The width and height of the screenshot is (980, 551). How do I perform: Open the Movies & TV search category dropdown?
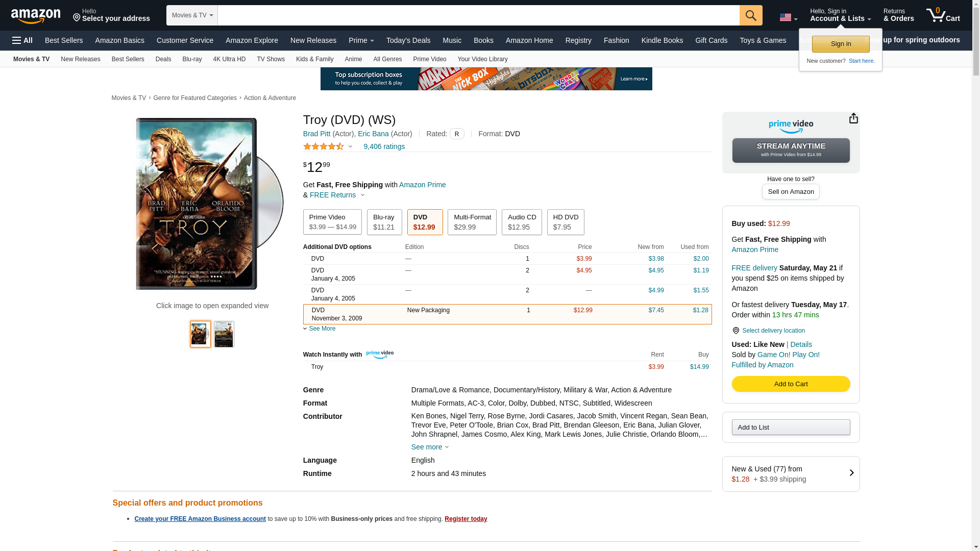[x=192, y=15]
